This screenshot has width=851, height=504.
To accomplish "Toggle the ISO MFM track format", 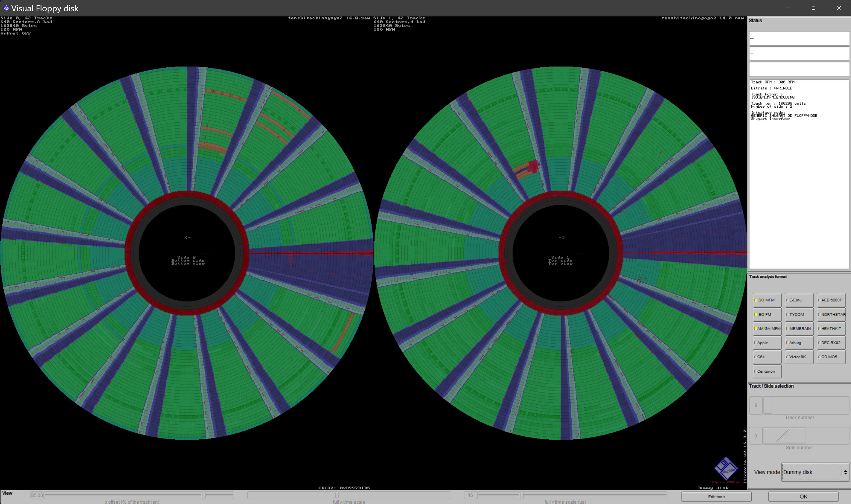I will pos(767,300).
